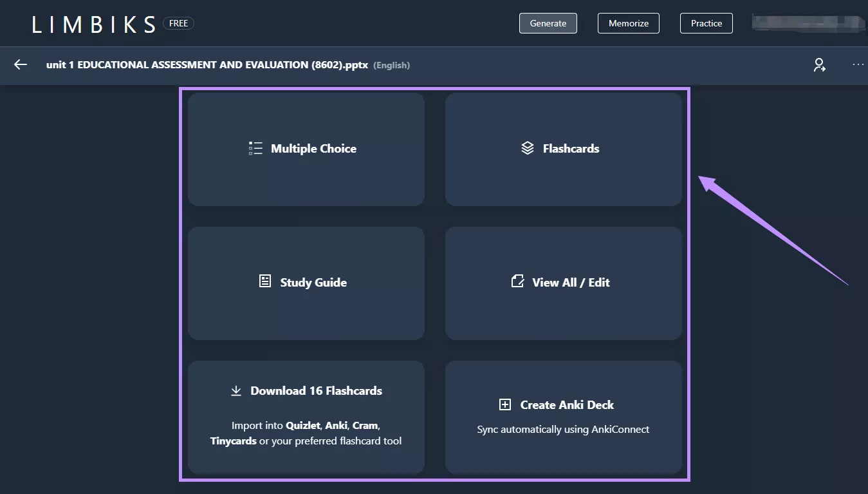This screenshot has height=494, width=868.
Task: Click the Flashcards stack icon
Action: click(x=528, y=147)
